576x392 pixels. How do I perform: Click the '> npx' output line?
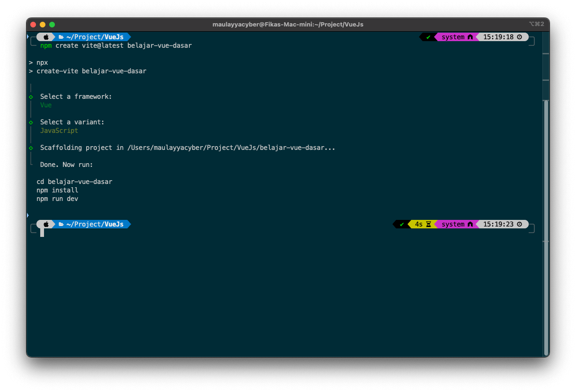click(38, 62)
